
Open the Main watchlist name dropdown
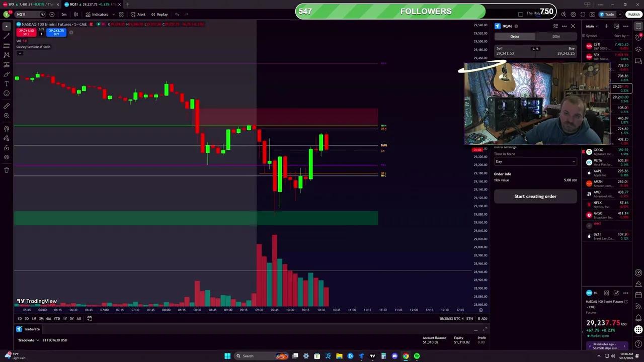point(592,26)
